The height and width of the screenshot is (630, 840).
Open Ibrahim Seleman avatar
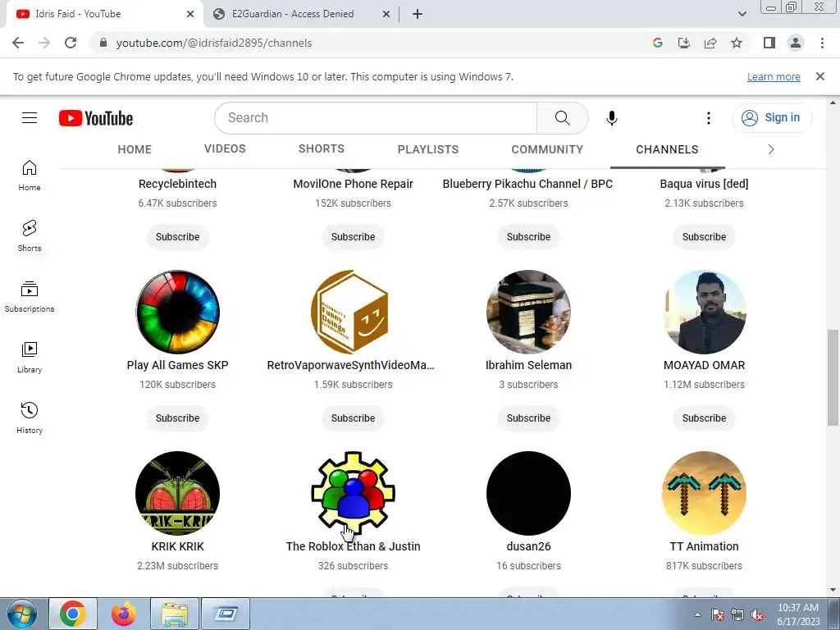pos(529,312)
